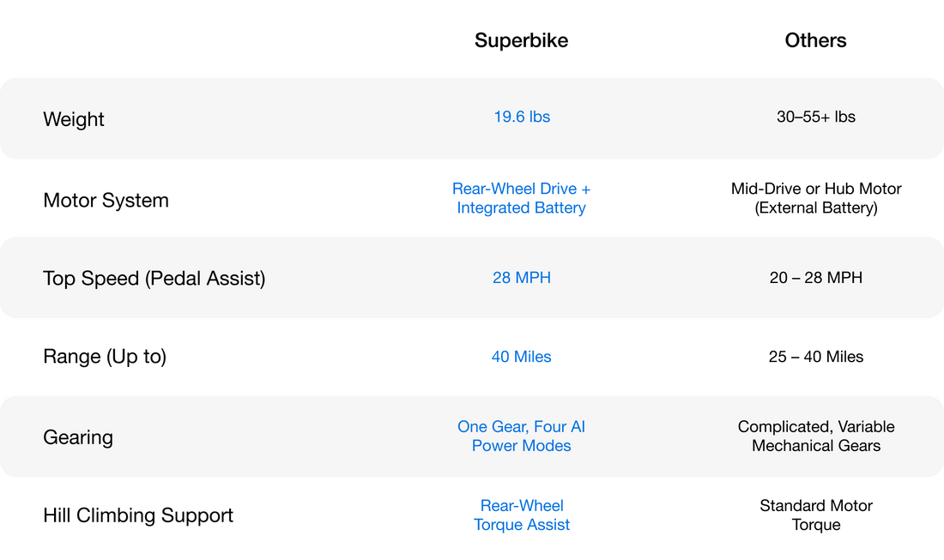Select the Gearing row label
The height and width of the screenshot is (560, 944).
pyautogui.click(x=78, y=437)
